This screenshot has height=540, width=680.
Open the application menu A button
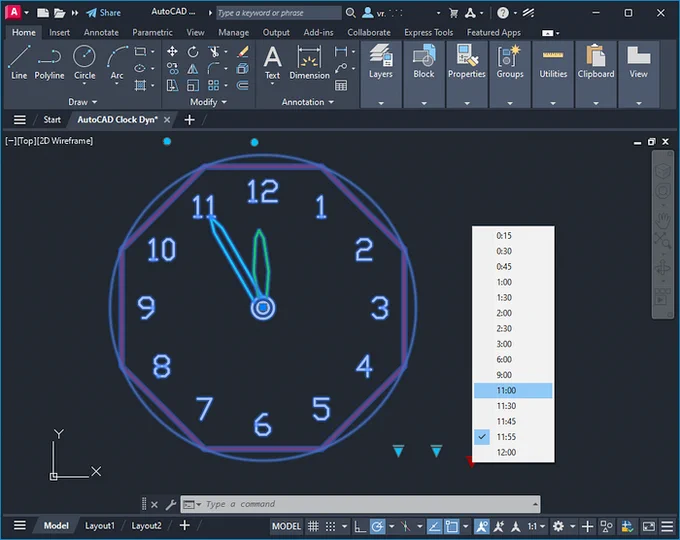[14, 12]
